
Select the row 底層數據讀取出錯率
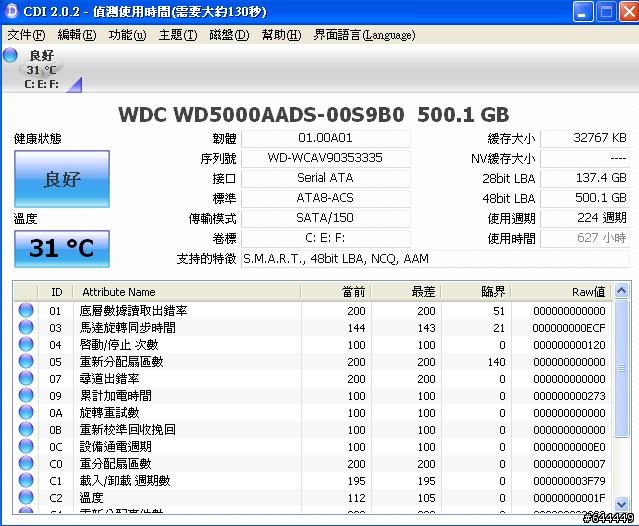(313, 311)
